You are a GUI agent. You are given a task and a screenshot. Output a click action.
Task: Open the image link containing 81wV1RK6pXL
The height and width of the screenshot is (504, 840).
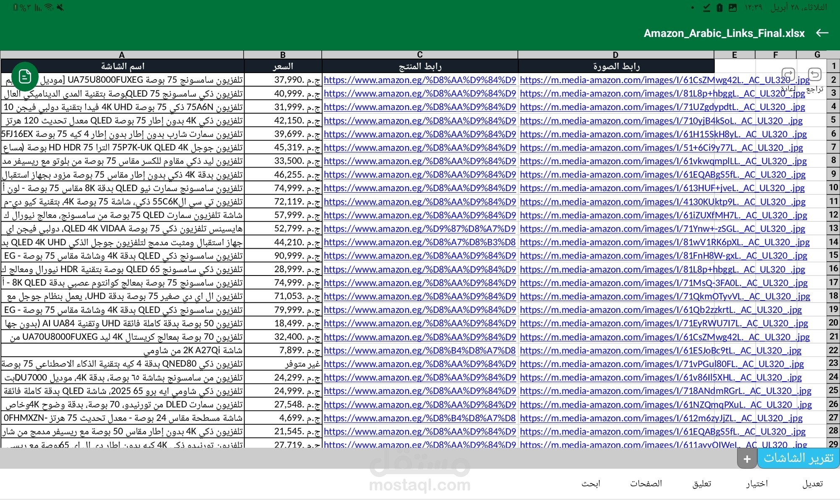coord(664,242)
